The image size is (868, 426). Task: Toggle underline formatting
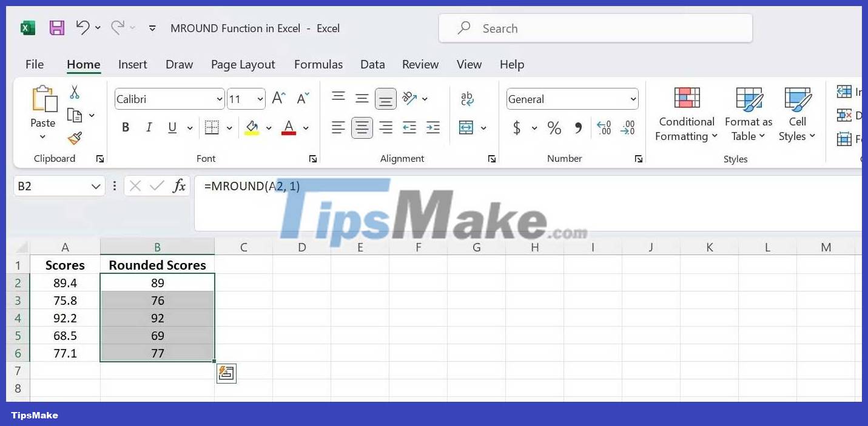(x=172, y=128)
